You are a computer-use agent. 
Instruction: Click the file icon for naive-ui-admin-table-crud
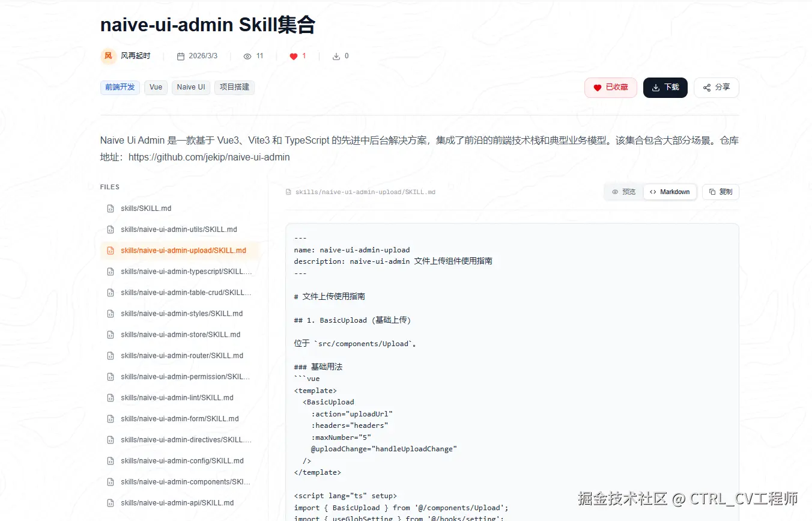coord(111,293)
